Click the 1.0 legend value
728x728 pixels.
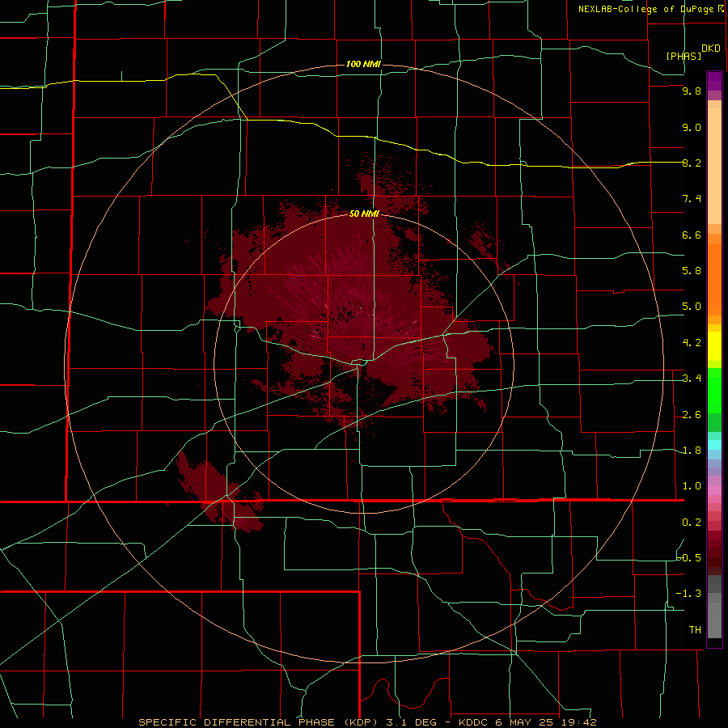coord(692,486)
